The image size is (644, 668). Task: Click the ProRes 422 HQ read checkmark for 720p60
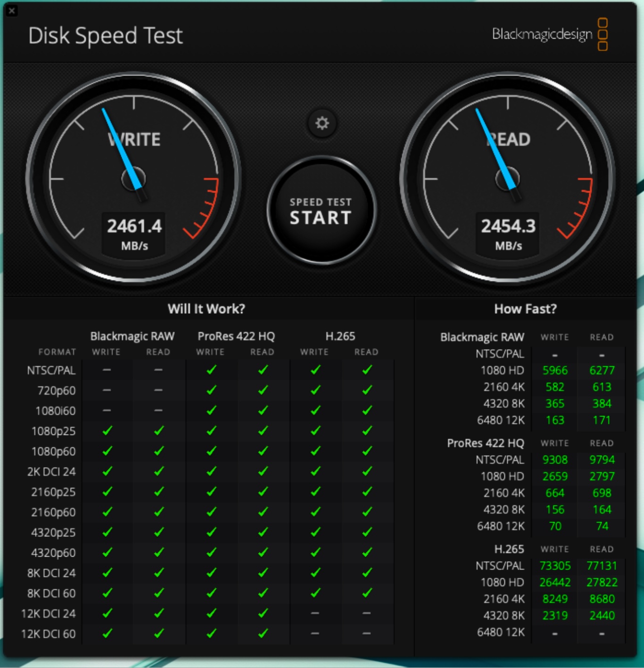pos(263,390)
